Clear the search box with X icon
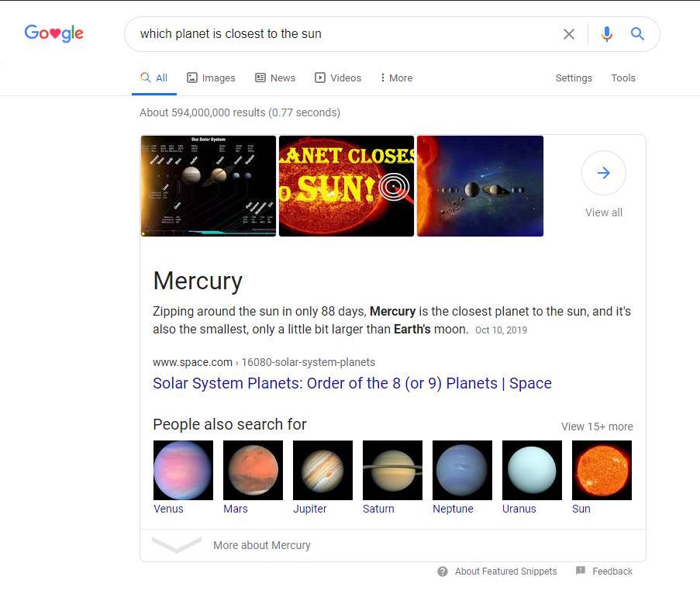 (x=568, y=34)
